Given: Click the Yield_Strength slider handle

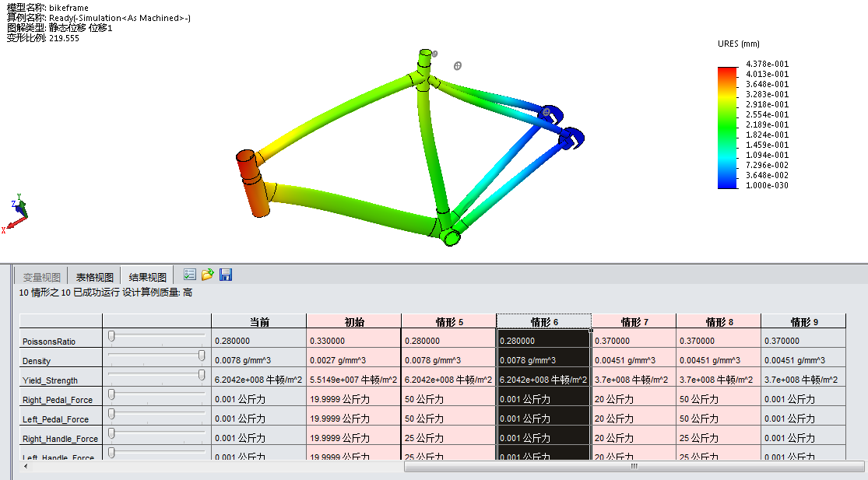Looking at the screenshot, I should (x=202, y=375).
